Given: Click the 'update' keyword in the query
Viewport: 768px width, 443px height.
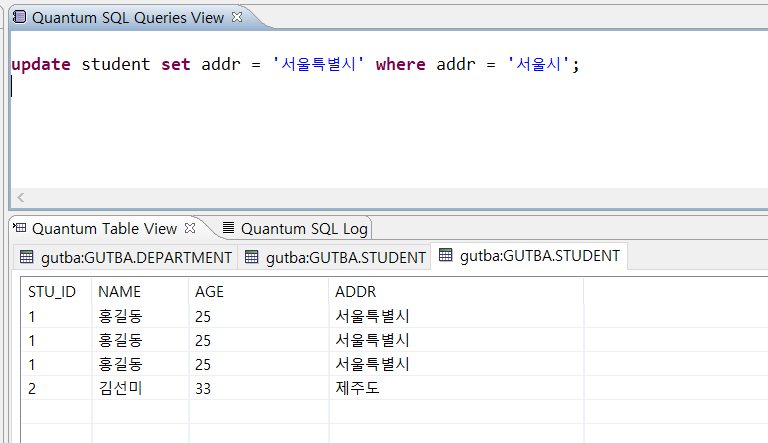Looking at the screenshot, I should 41,64.
